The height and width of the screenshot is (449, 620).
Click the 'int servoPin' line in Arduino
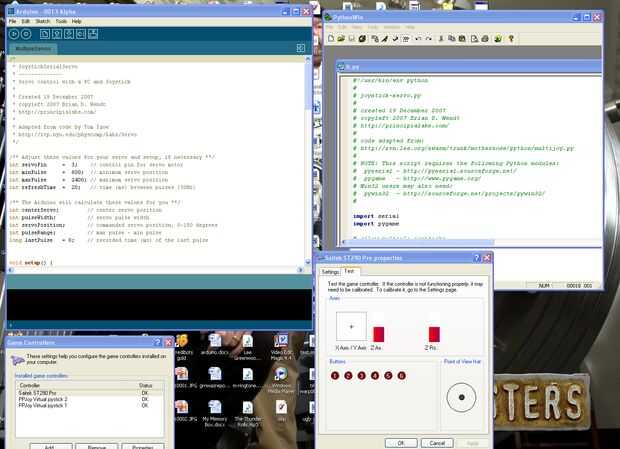(x=96, y=165)
